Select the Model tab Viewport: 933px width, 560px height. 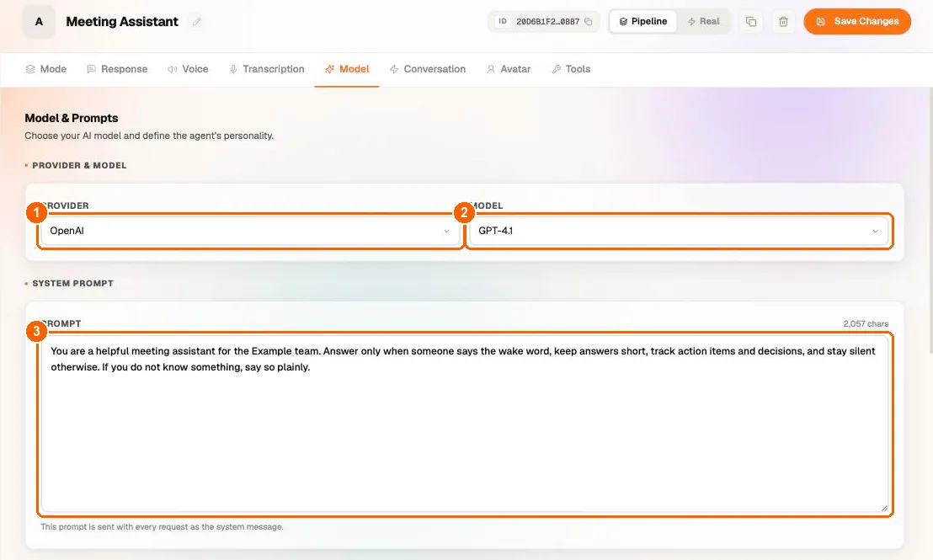pos(347,69)
